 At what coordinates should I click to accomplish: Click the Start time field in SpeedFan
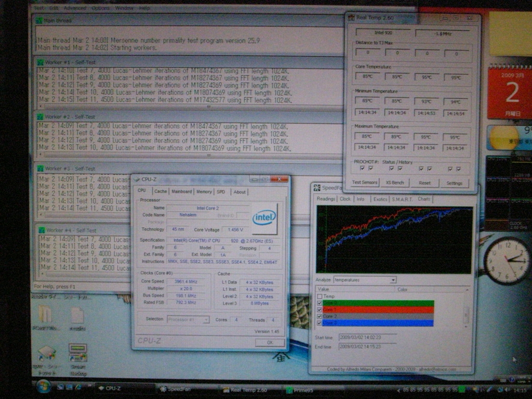point(367,338)
